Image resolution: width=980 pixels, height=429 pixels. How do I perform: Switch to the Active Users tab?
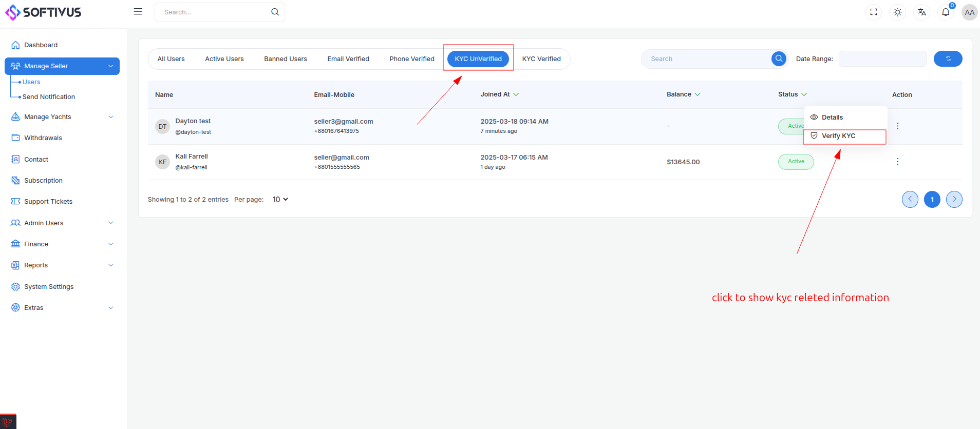tap(224, 59)
